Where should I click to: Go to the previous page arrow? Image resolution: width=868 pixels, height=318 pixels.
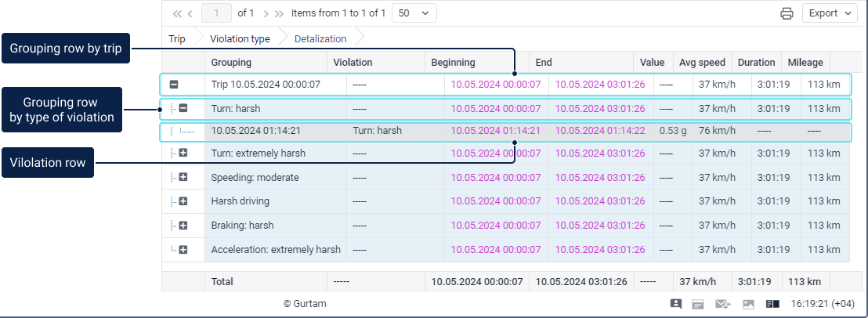[x=190, y=13]
